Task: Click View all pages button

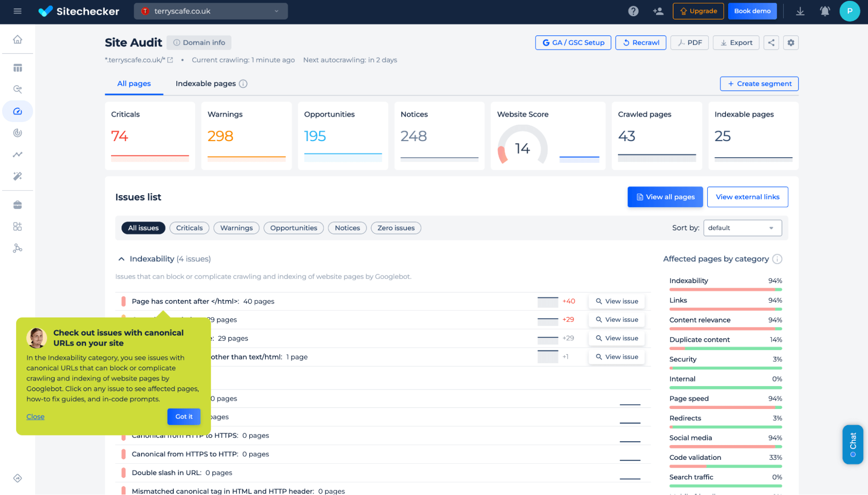Action: 665,196
